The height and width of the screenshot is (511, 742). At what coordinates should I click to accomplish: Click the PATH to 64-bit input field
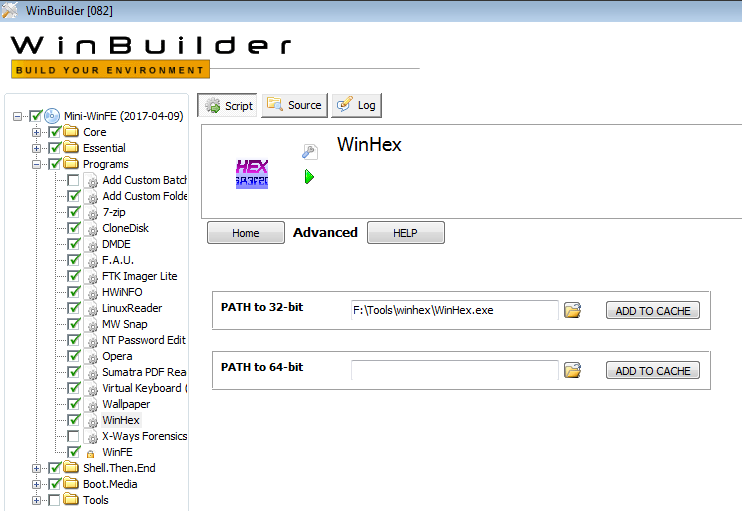coord(454,371)
